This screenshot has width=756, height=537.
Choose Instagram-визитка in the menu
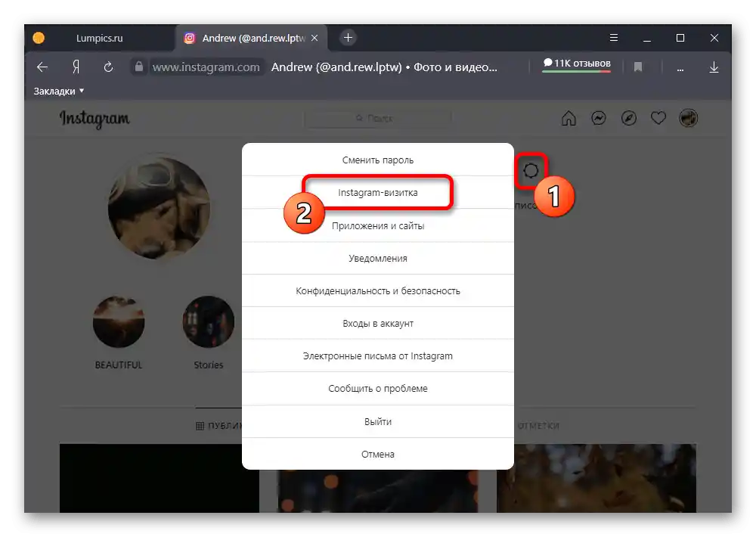[x=378, y=193]
